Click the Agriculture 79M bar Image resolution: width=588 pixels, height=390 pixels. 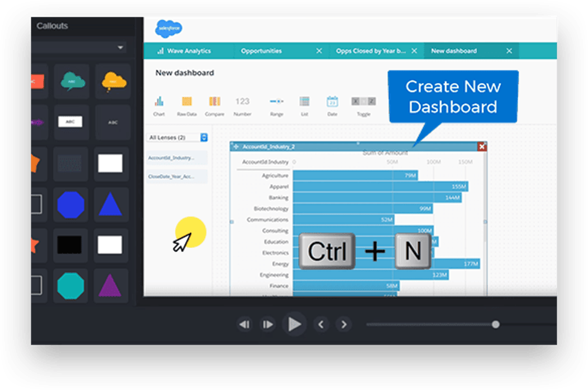355,175
